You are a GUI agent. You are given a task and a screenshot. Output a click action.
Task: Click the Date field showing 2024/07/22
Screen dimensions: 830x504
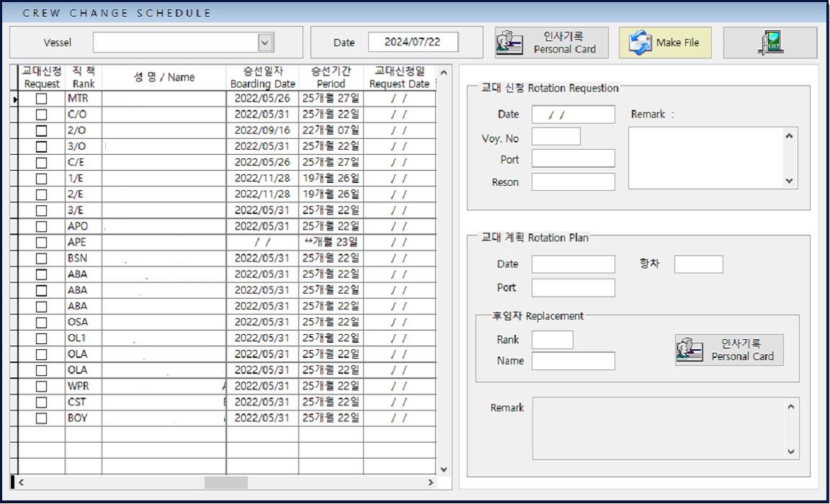pyautogui.click(x=413, y=42)
